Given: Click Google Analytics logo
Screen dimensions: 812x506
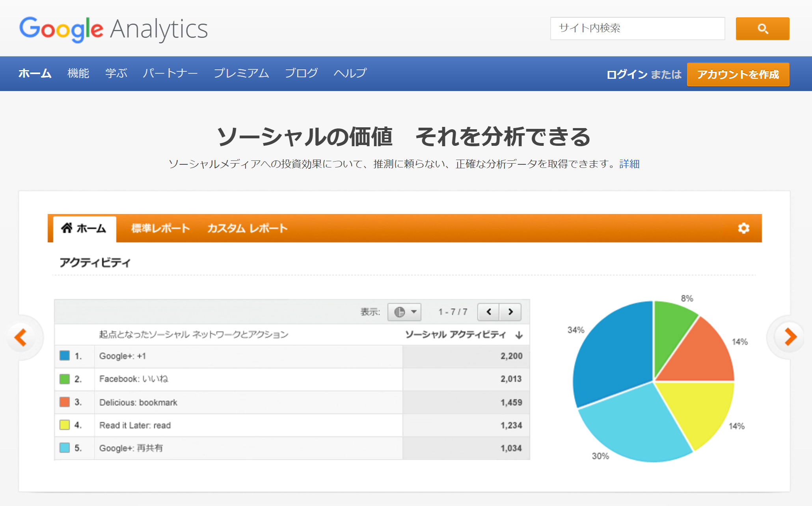Looking at the screenshot, I should pyautogui.click(x=114, y=29).
